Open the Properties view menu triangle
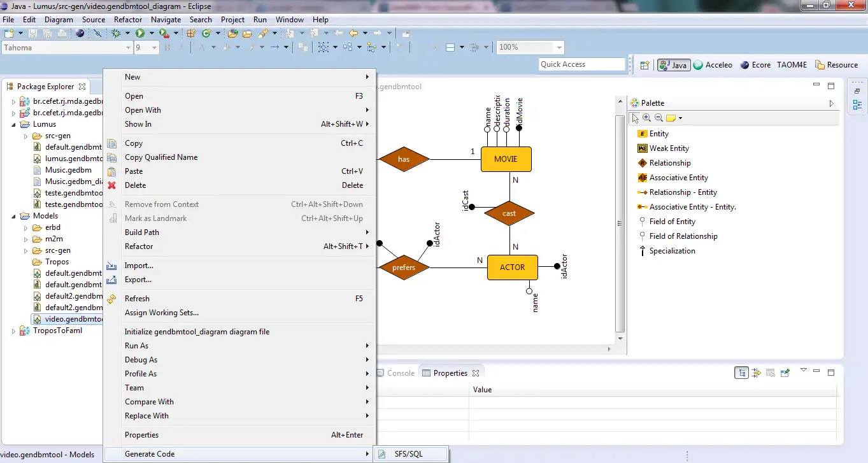This screenshot has width=868, height=463. click(x=804, y=370)
